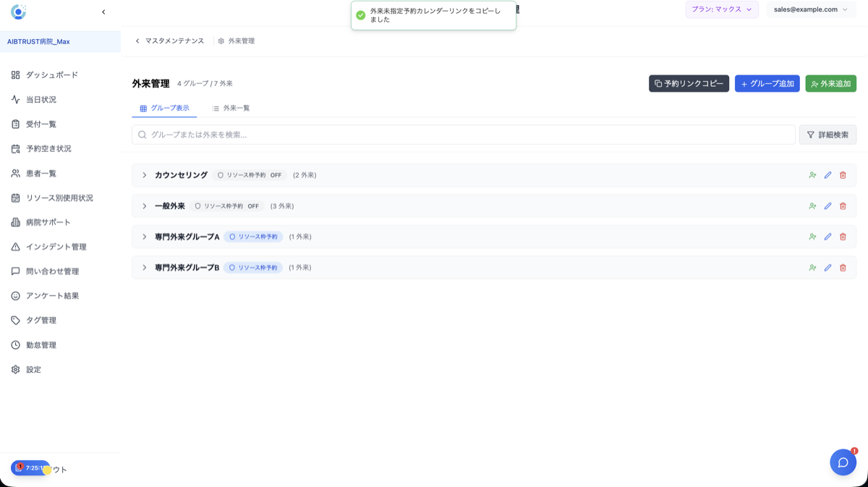Image resolution: width=868 pixels, height=487 pixels.
Task: Click the 外来追加 button
Action: (x=830, y=83)
